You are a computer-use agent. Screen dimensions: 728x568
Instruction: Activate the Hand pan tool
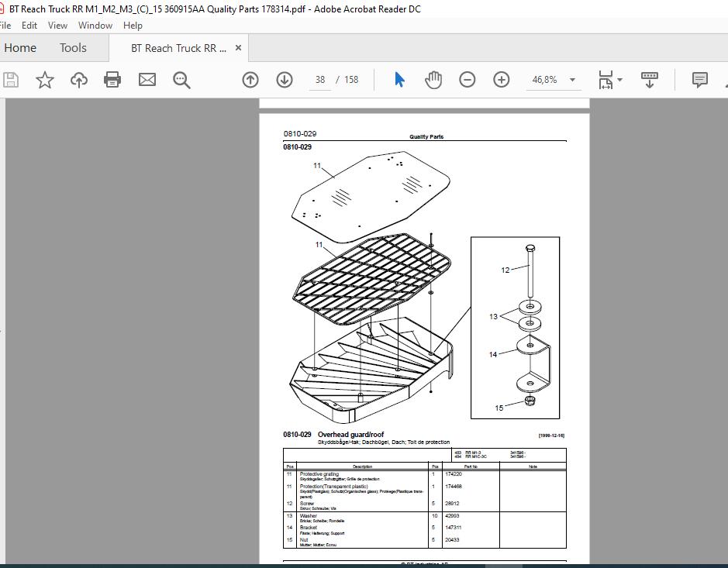(433, 80)
